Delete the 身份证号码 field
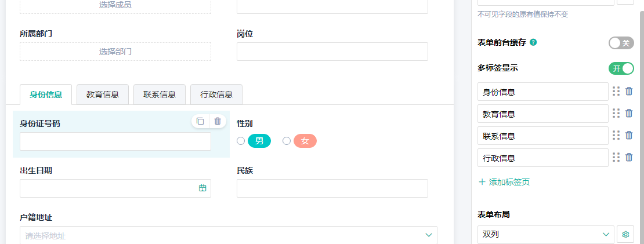The width and height of the screenshot is (644, 244). click(x=218, y=121)
